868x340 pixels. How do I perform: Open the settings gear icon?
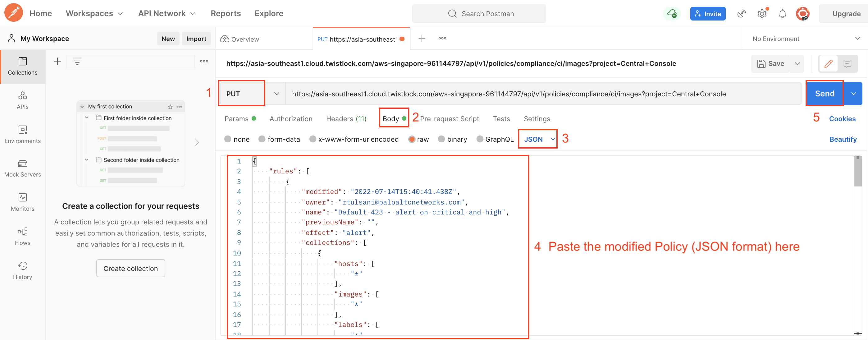762,14
